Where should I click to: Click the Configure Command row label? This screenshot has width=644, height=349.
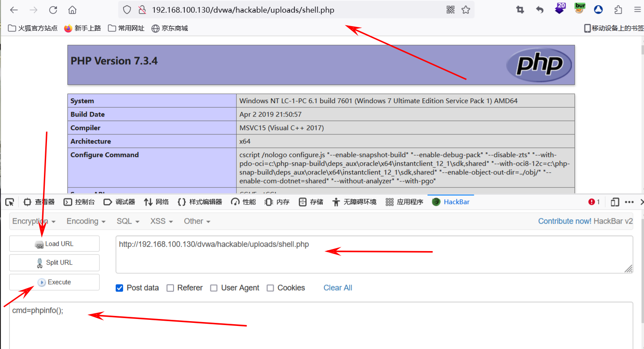104,155
